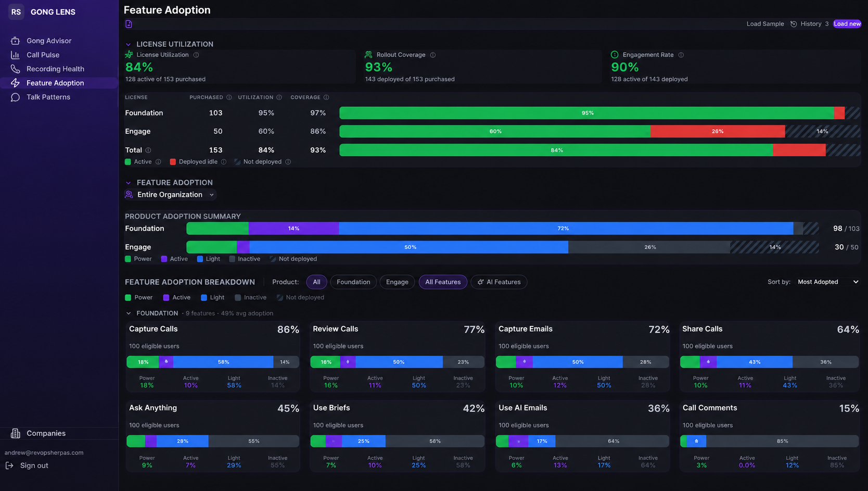Click the Call Pulse bar chart icon
This screenshot has width=868, height=491.
(x=15, y=55)
